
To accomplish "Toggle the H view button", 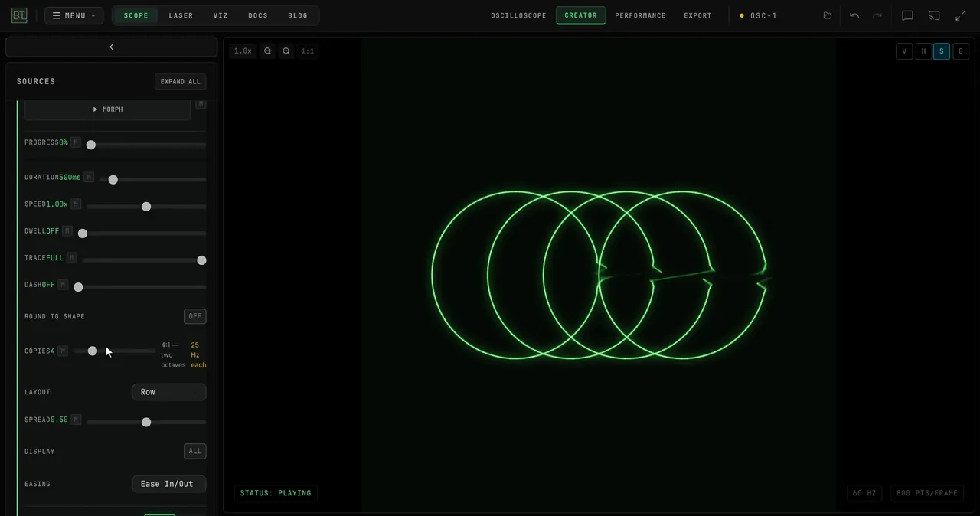I will click(923, 51).
